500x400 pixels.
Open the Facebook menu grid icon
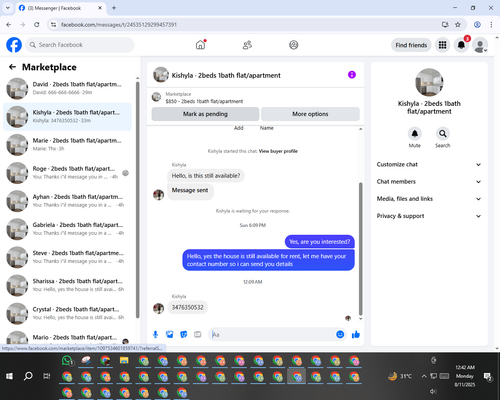(x=442, y=45)
